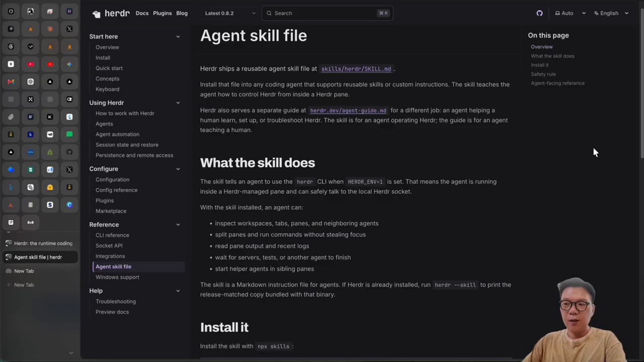Open the blue S pinned tab icon
The image size is (644, 362).
pos(50,205)
